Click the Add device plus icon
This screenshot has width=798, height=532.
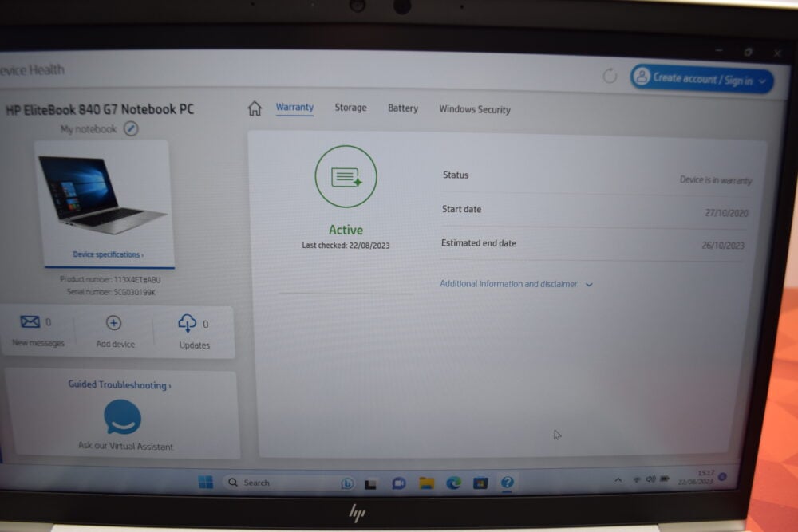[113, 323]
